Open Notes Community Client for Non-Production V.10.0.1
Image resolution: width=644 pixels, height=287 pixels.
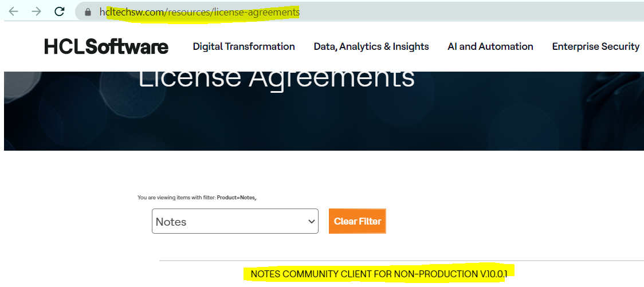click(x=379, y=274)
